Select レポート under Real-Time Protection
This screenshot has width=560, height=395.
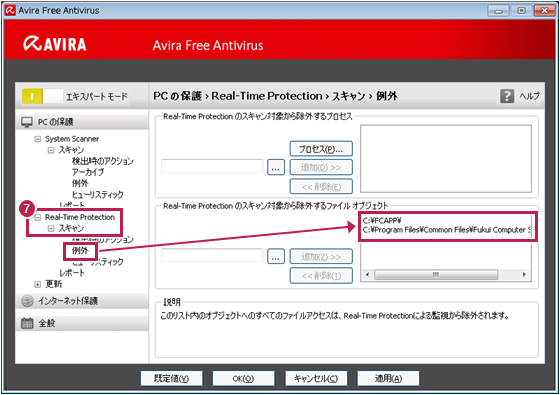point(72,273)
